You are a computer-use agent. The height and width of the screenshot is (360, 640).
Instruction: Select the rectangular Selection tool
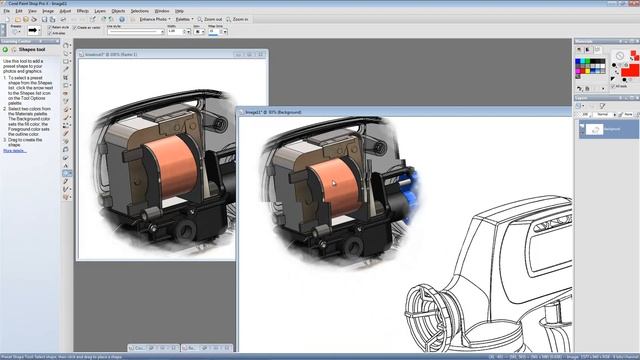pyautogui.click(x=66, y=61)
